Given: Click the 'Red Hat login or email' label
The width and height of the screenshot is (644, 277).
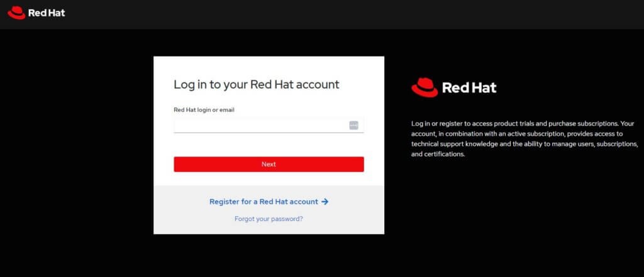Looking at the screenshot, I should pyautogui.click(x=204, y=110).
